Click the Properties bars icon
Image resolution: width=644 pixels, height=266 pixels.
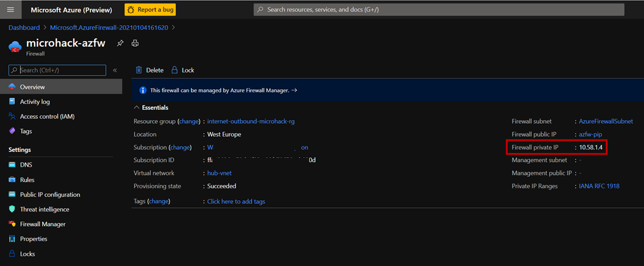click(12, 239)
